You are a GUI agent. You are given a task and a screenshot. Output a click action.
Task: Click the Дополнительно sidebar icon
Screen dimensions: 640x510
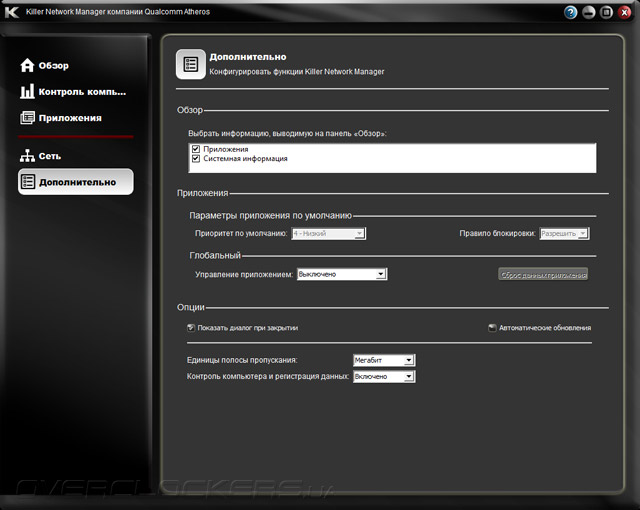pos(28,182)
